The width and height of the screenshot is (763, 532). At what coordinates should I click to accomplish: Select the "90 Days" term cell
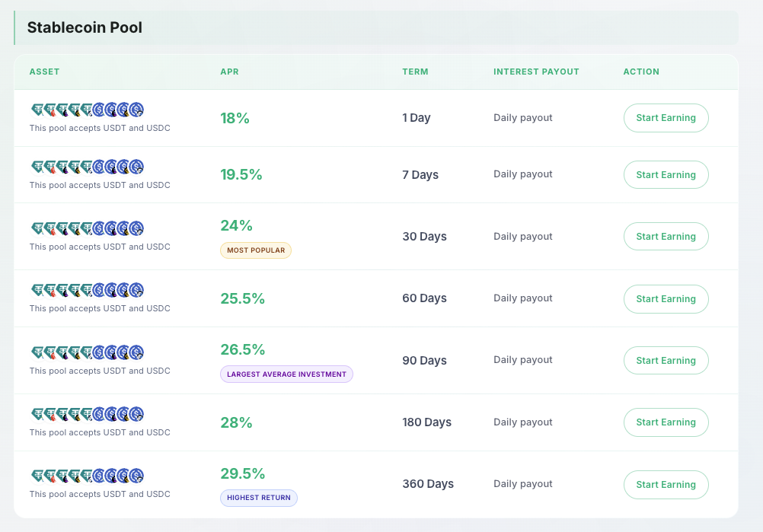click(424, 360)
